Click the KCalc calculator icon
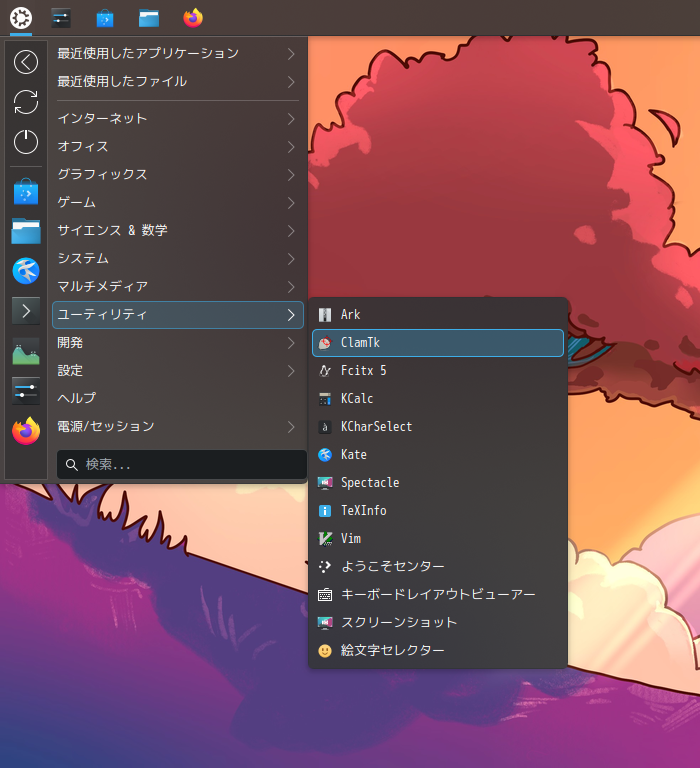The width and height of the screenshot is (700, 768). pos(325,399)
